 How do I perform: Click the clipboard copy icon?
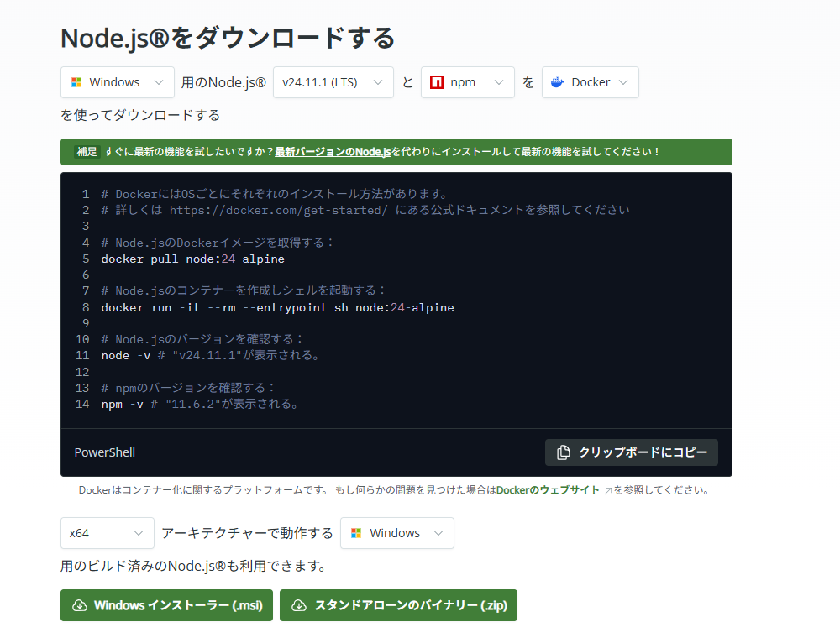pos(563,452)
